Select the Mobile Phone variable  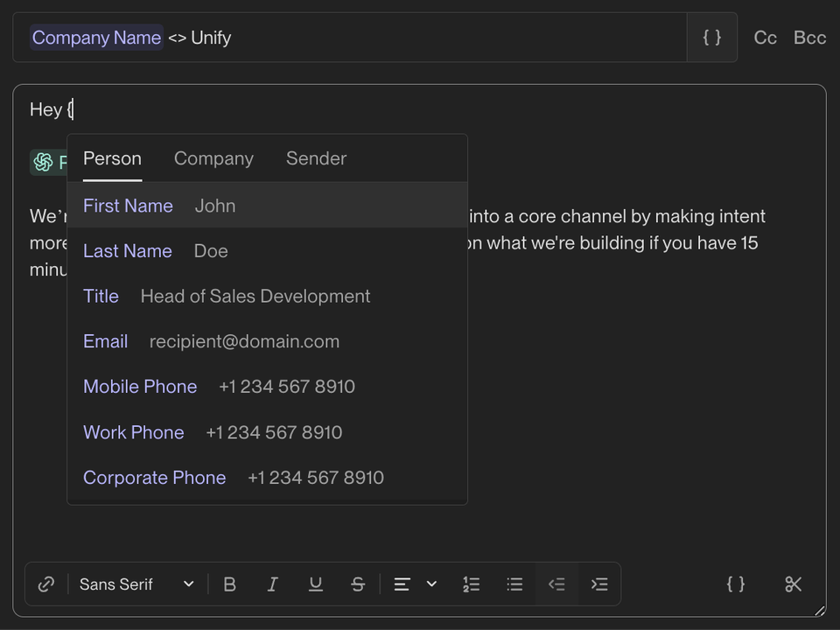pyautogui.click(x=268, y=387)
